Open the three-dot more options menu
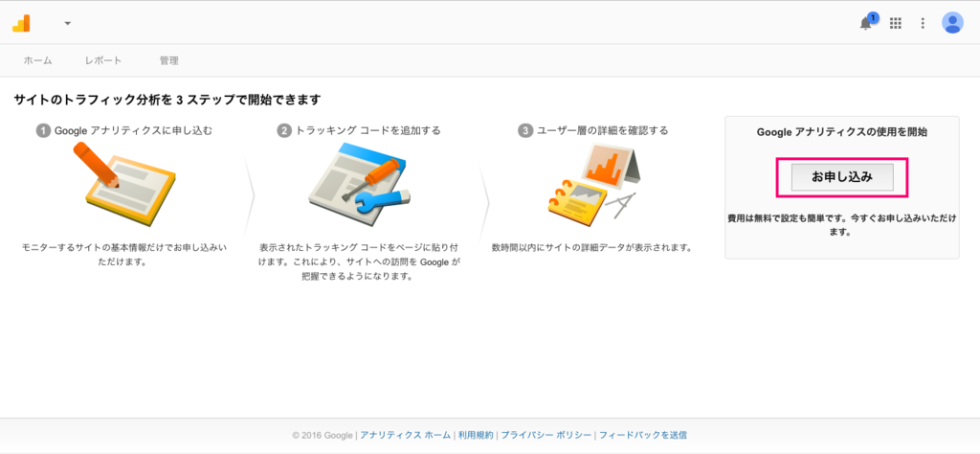This screenshot has height=454, width=980. [x=923, y=23]
